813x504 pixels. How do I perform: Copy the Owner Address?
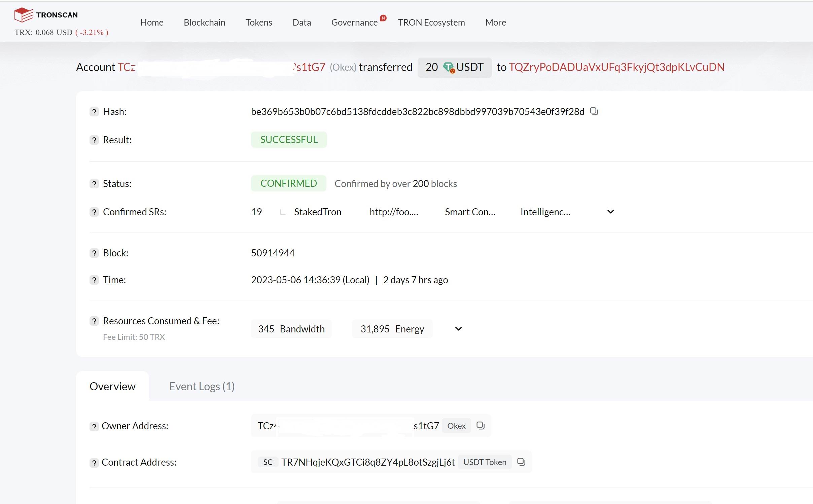coord(480,426)
